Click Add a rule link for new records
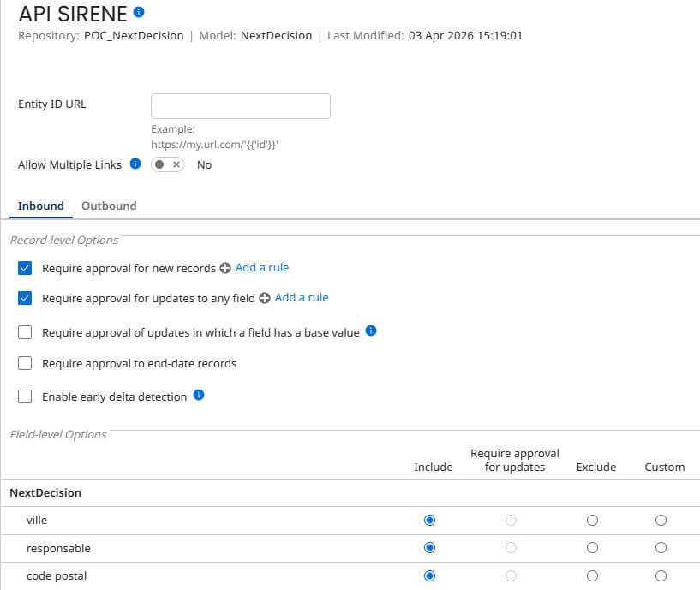 [x=262, y=267]
